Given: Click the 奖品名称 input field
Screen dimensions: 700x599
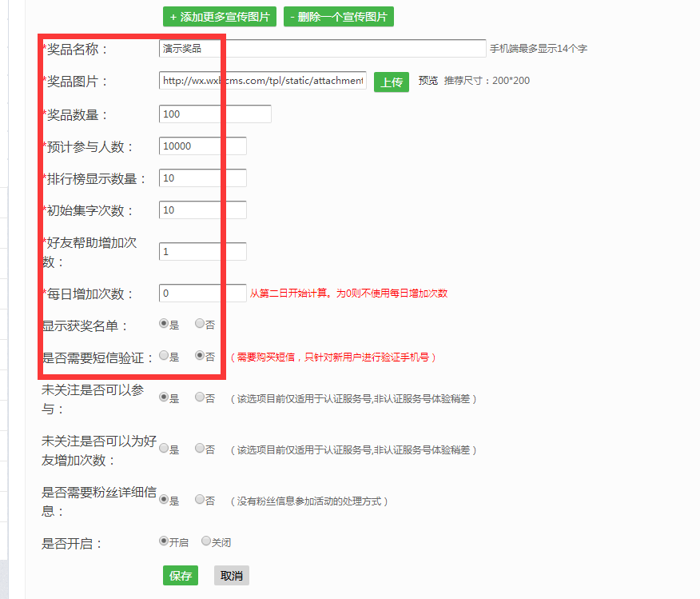Looking at the screenshot, I should [320, 48].
